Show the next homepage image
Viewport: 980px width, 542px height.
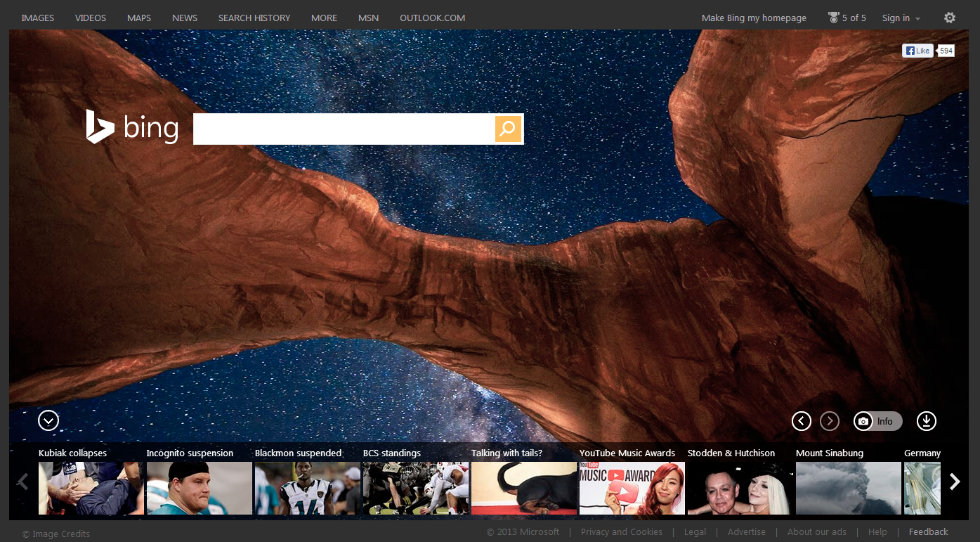830,421
